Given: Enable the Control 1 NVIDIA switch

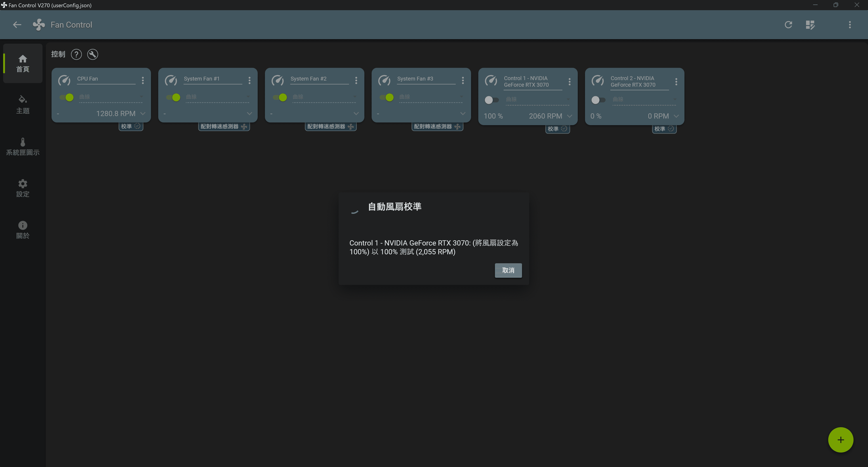Looking at the screenshot, I should (492, 100).
